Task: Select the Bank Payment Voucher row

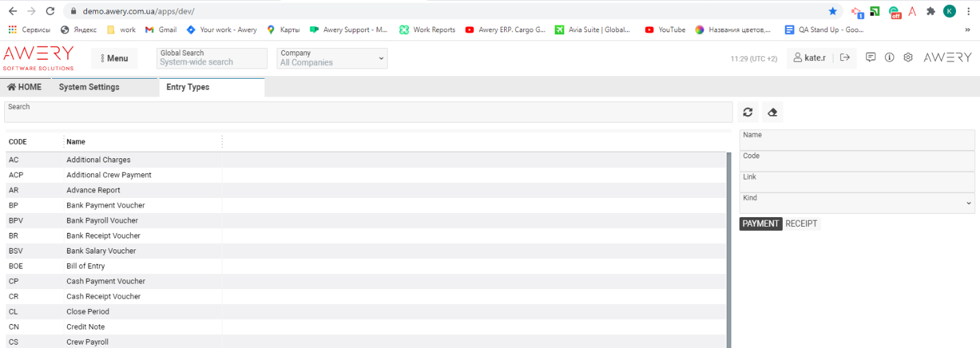Action: [x=105, y=206]
